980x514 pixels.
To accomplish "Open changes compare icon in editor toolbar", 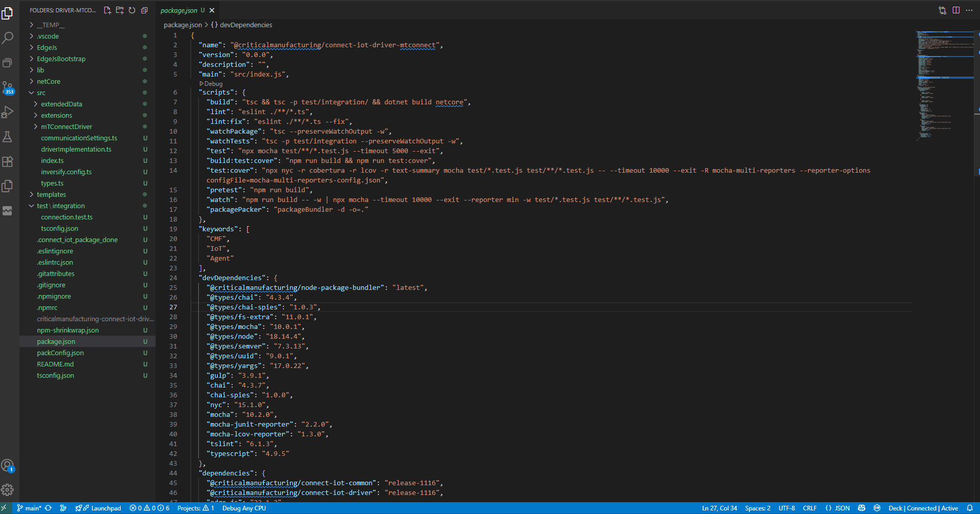I will pyautogui.click(x=943, y=10).
